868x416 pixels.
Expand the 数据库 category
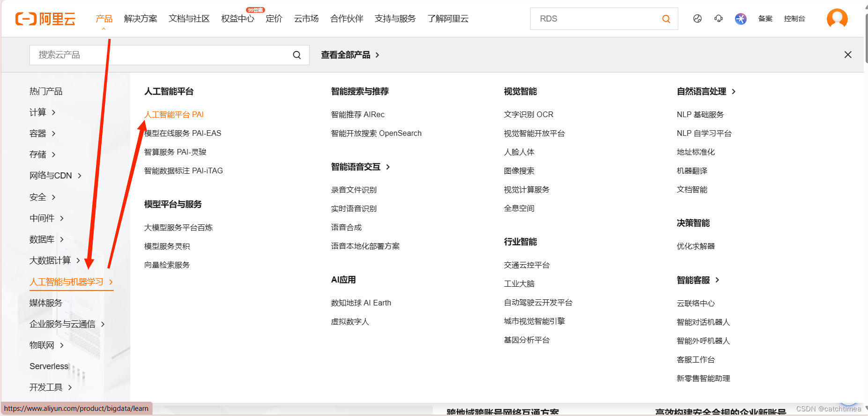[47, 239]
